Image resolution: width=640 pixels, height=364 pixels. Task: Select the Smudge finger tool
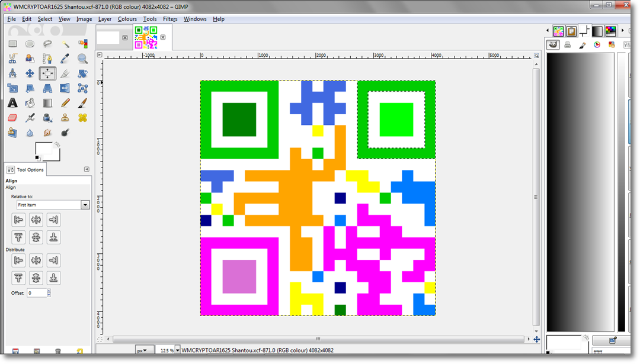click(47, 133)
